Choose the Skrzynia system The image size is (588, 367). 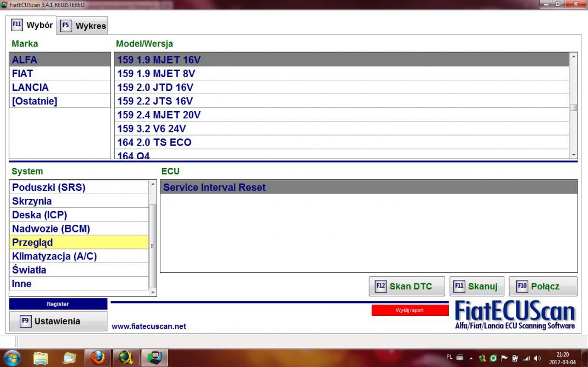pos(79,201)
